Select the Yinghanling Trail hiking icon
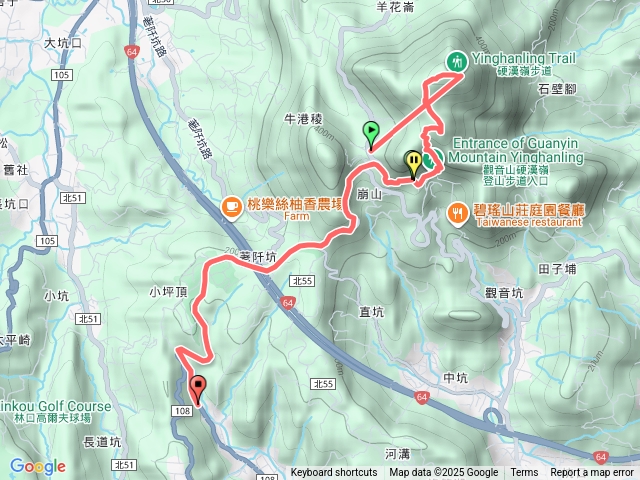 457,62
